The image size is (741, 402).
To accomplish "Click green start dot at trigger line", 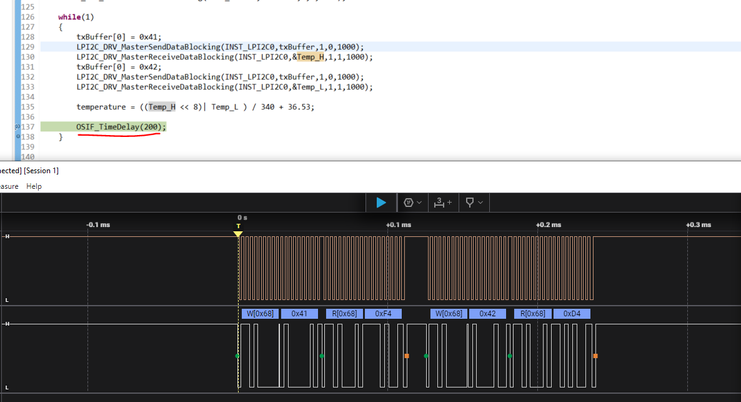I will tap(237, 356).
